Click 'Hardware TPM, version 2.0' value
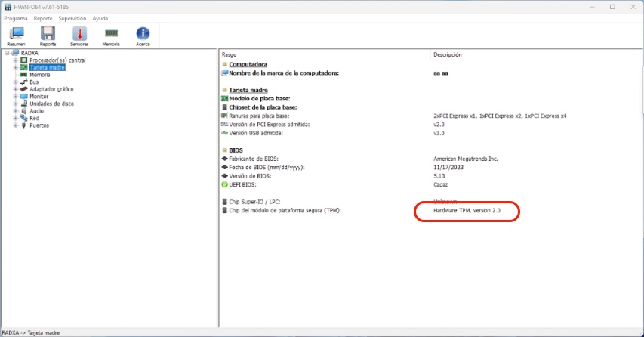Viewport: 644px width, 337px height. coord(467,210)
